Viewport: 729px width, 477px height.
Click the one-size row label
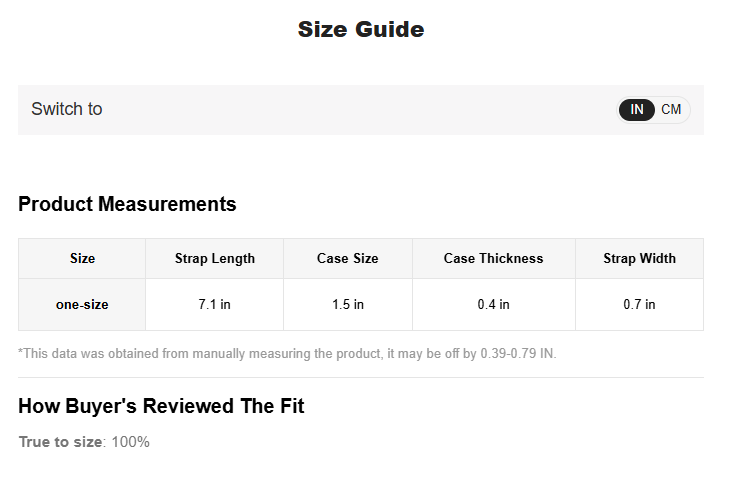click(x=82, y=304)
